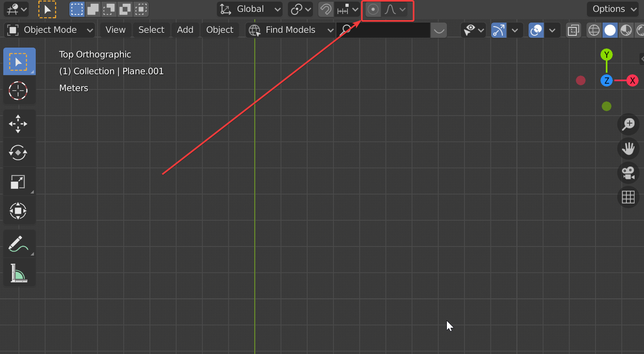
Task: Toggle snapping magnet on
Action: pyautogui.click(x=326, y=9)
